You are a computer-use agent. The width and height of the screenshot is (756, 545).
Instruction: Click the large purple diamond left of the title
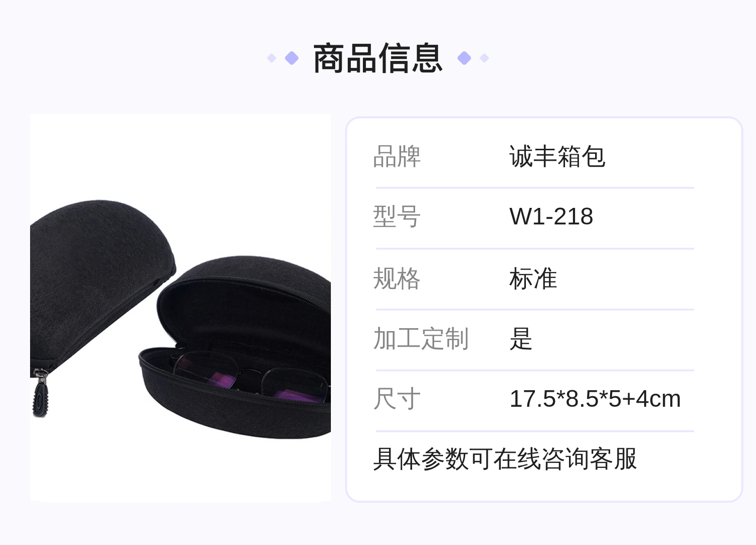point(292,58)
